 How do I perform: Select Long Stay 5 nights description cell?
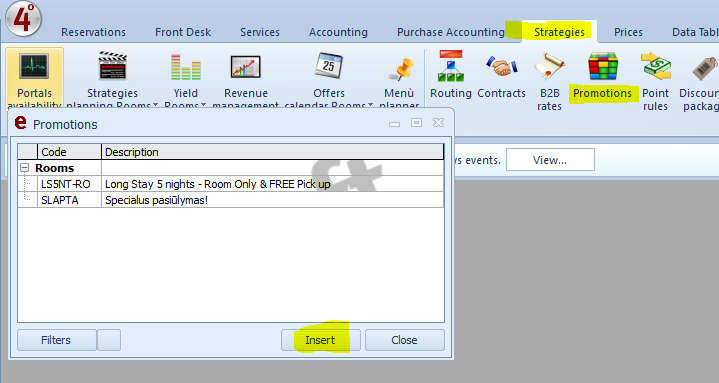(272, 184)
